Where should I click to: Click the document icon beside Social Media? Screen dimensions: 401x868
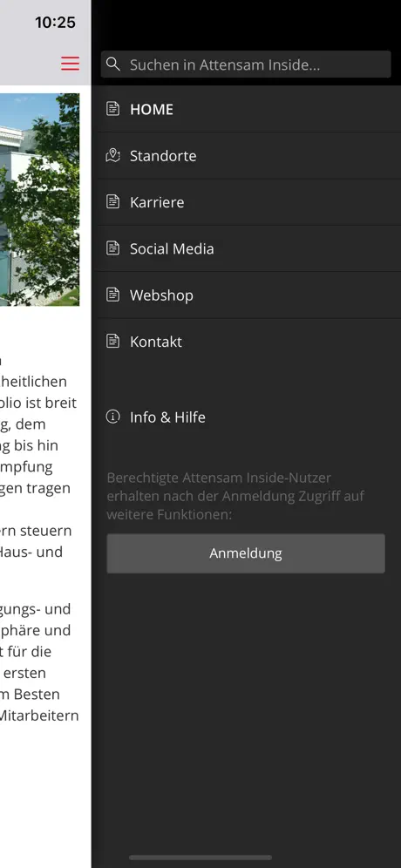113,248
